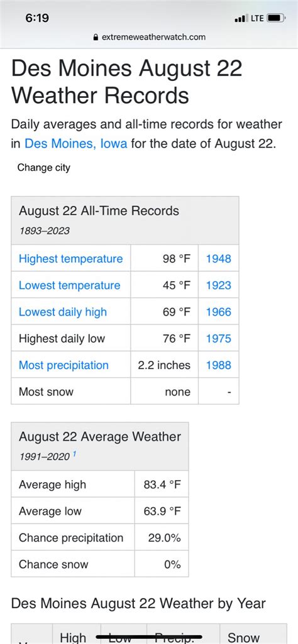Open the 1966 year link
298x644 pixels.
click(x=219, y=312)
